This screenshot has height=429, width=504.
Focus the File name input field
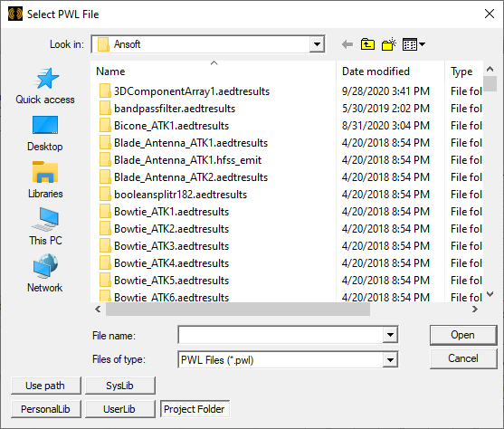click(281, 335)
